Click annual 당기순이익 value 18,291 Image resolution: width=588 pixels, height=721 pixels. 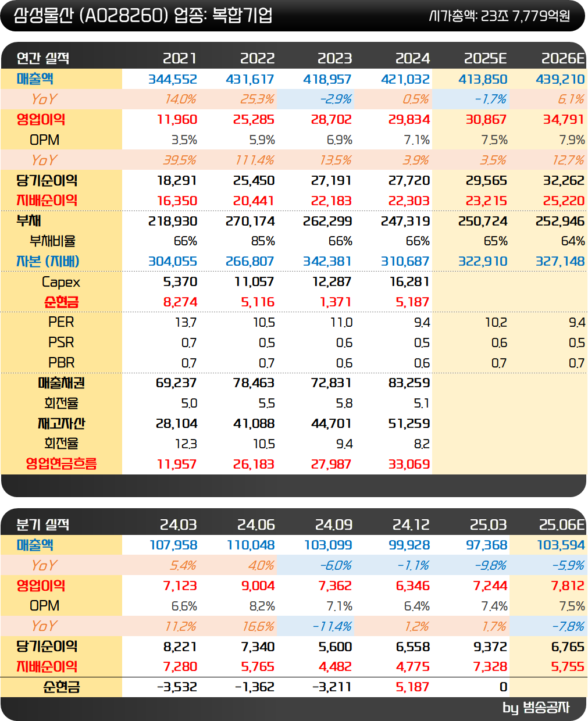tap(177, 181)
